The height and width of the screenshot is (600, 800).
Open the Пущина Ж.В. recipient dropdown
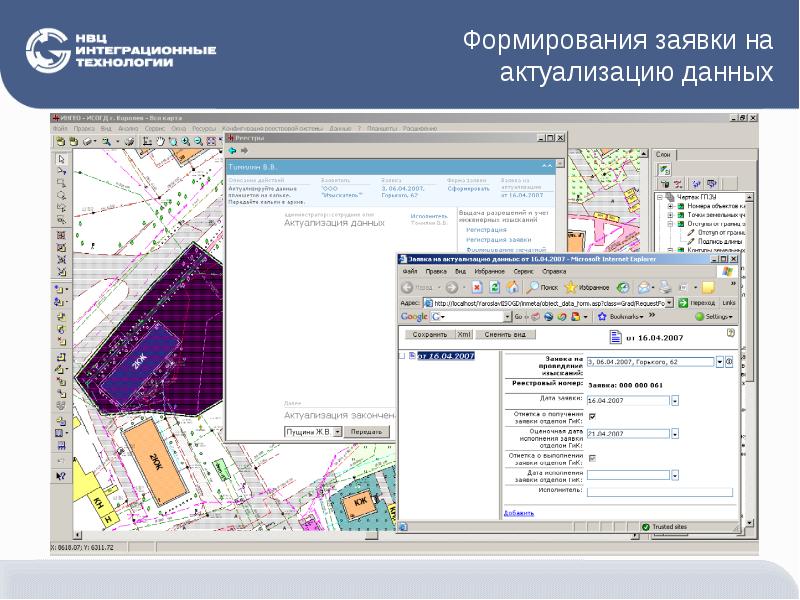tap(338, 431)
